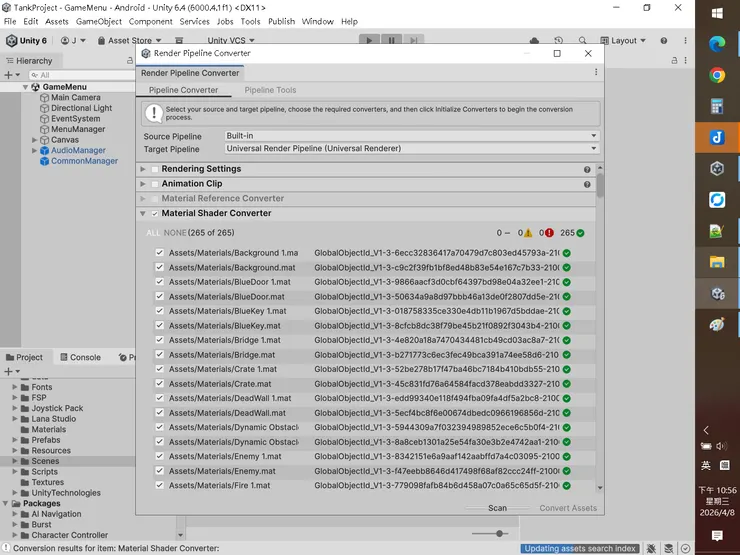Click the Convert Assets button
Screen dimensions: 740x555
point(568,508)
